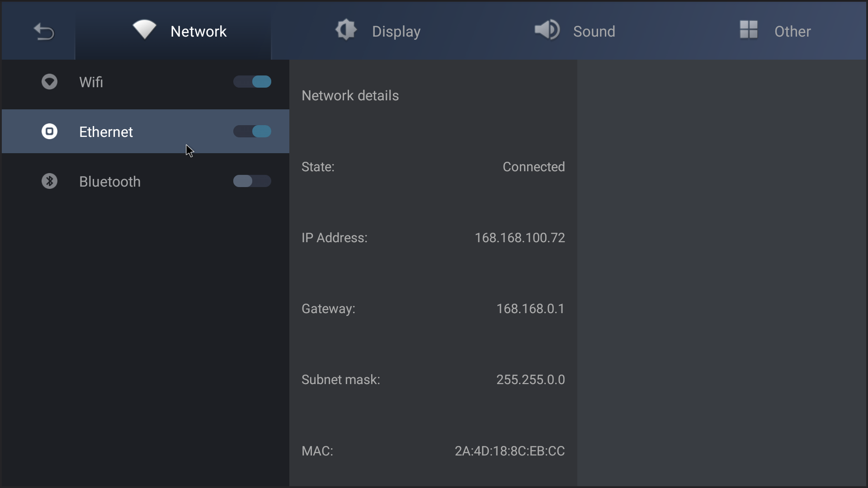Click MAC value 2A:4D:18:8C:EB:CC
The width and height of the screenshot is (868, 488).
click(x=509, y=451)
